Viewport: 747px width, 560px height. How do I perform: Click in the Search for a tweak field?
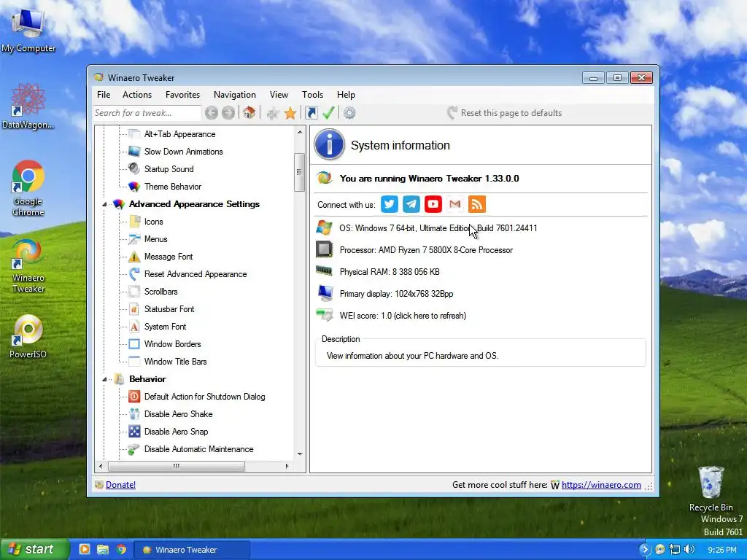[147, 113]
